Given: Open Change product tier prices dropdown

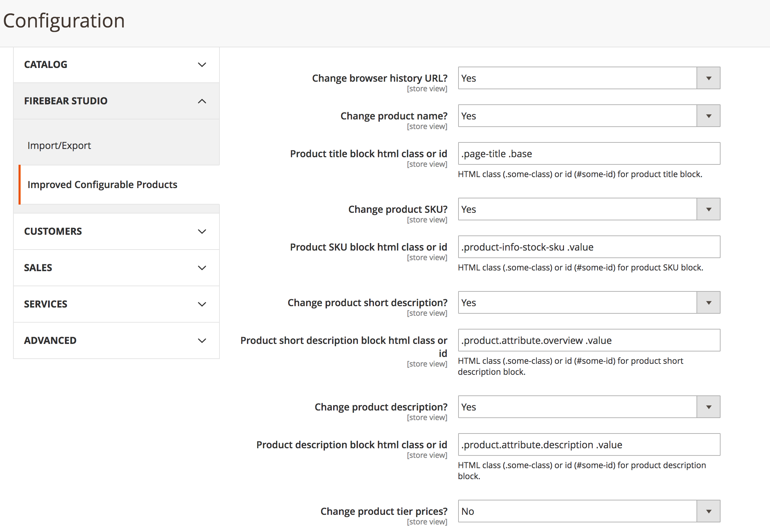Looking at the screenshot, I should pyautogui.click(x=589, y=511).
